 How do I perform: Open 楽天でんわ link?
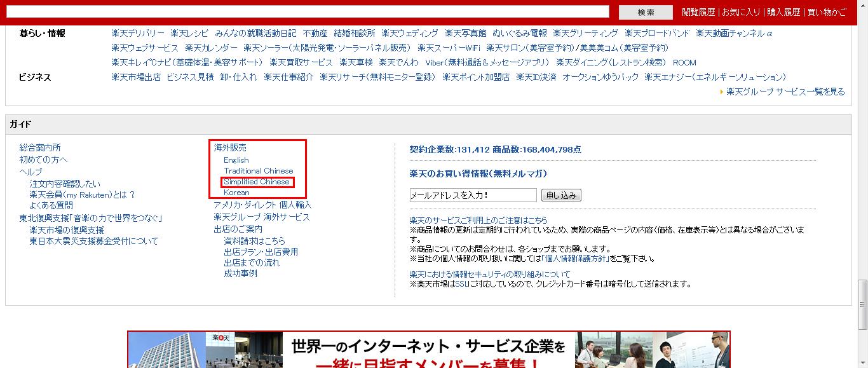(398, 62)
